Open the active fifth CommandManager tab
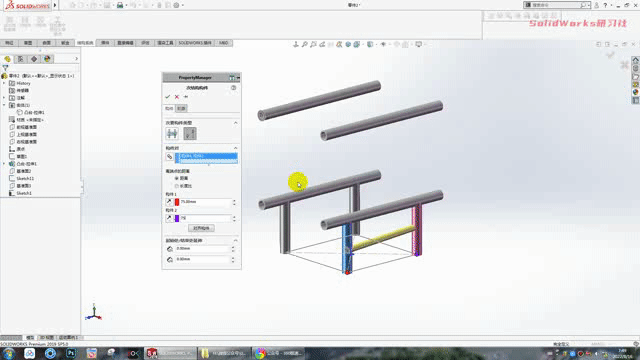Screen dimensions: 640x360 85,43
